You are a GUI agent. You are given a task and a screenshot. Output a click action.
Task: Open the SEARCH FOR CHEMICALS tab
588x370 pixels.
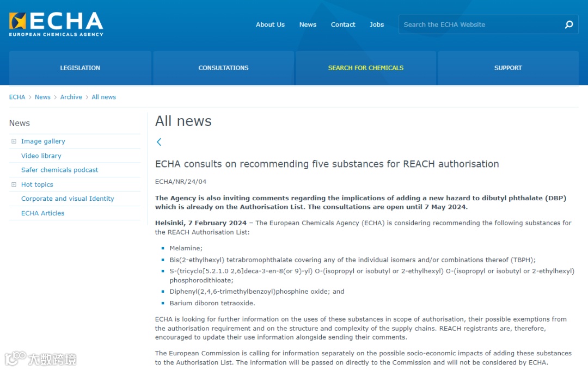click(x=366, y=68)
